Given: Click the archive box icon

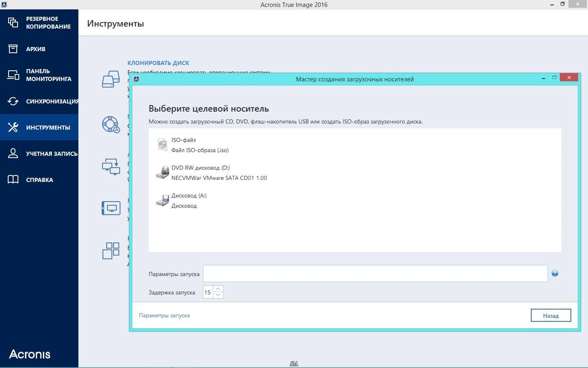Looking at the screenshot, I should [13, 49].
